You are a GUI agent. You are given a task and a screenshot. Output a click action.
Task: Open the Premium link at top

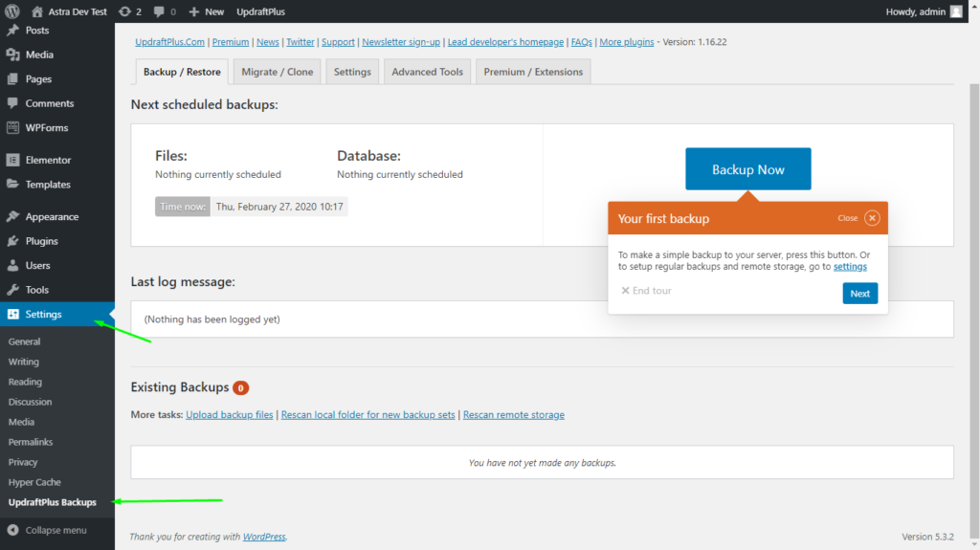point(230,42)
